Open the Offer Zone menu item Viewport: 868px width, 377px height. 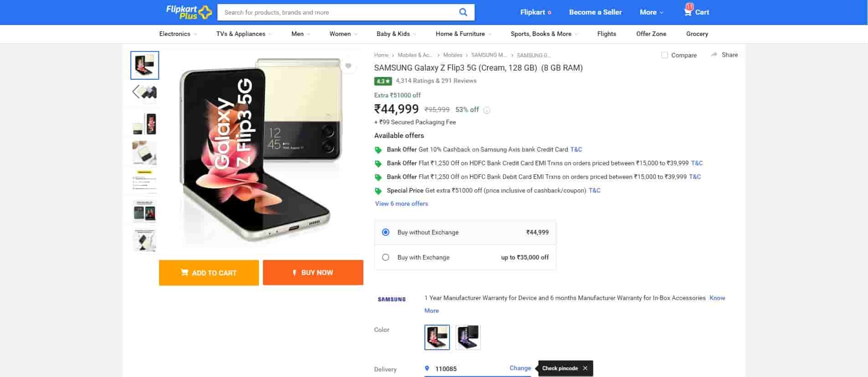[651, 34]
